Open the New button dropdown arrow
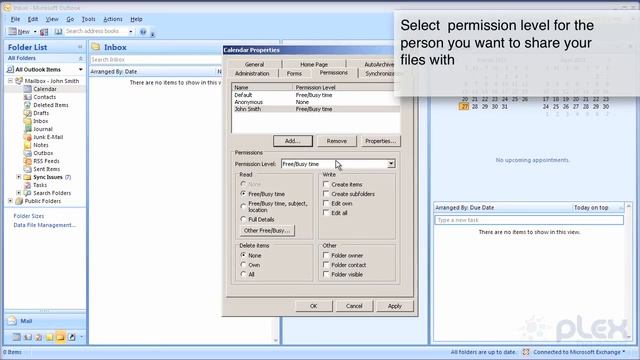The height and width of the screenshot is (360, 640). coord(35,32)
